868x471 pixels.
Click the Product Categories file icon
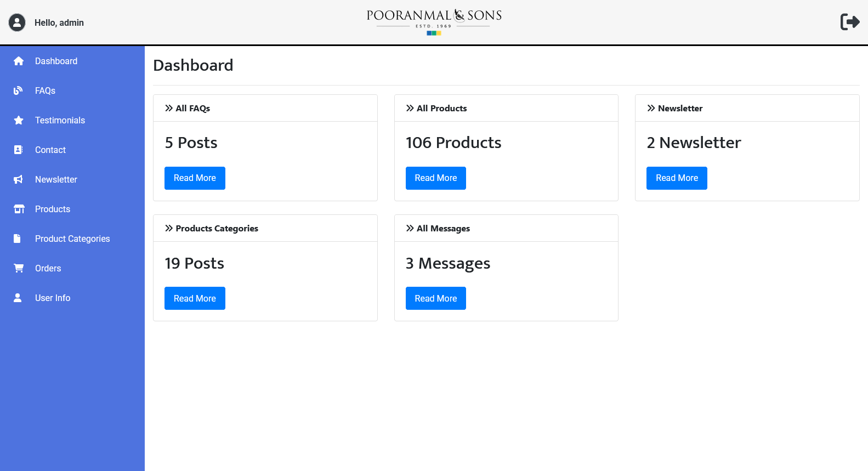click(18, 239)
